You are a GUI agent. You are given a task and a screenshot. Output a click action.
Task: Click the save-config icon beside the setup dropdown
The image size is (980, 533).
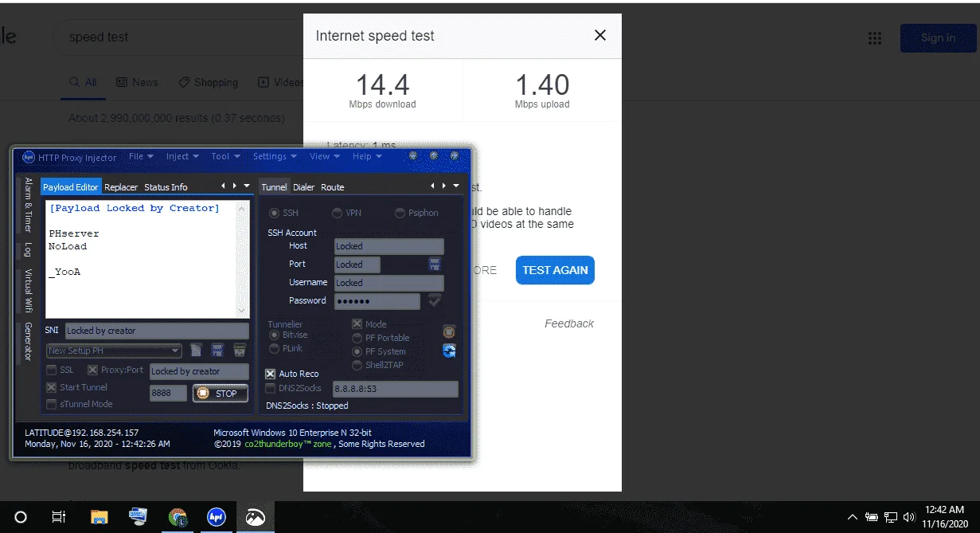pos(217,351)
